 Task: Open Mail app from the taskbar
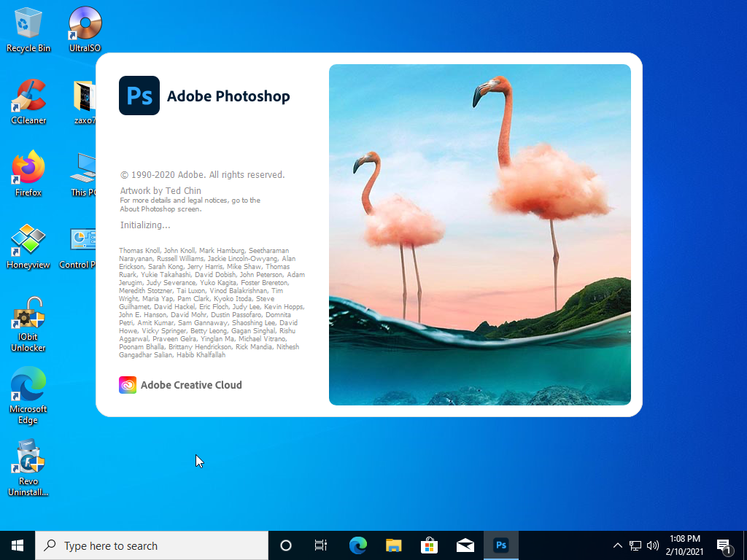click(465, 545)
